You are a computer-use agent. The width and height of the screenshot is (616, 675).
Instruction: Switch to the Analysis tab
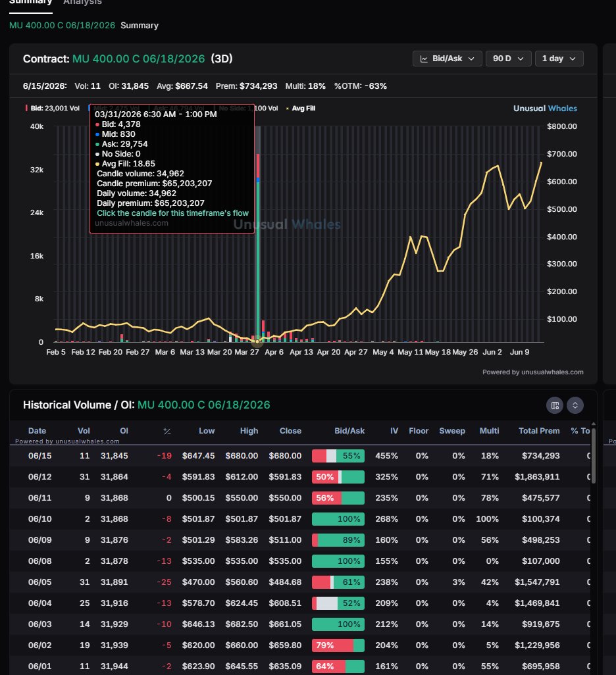pyautogui.click(x=82, y=2)
